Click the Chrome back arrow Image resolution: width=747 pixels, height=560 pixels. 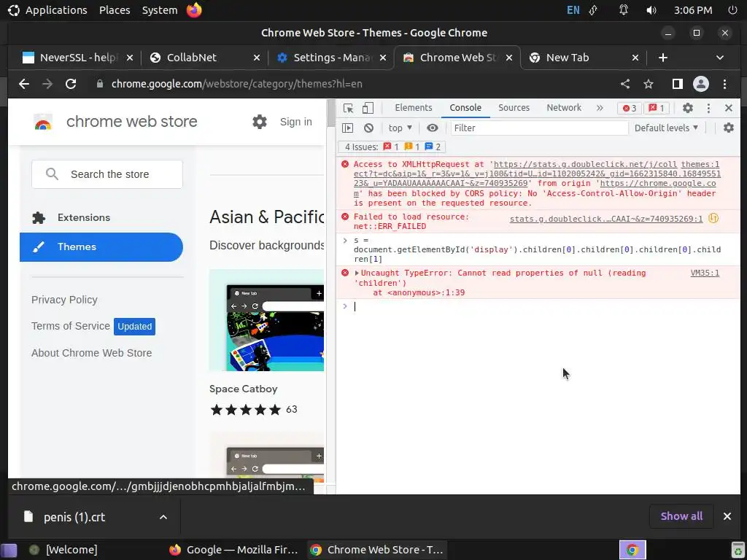point(24,84)
